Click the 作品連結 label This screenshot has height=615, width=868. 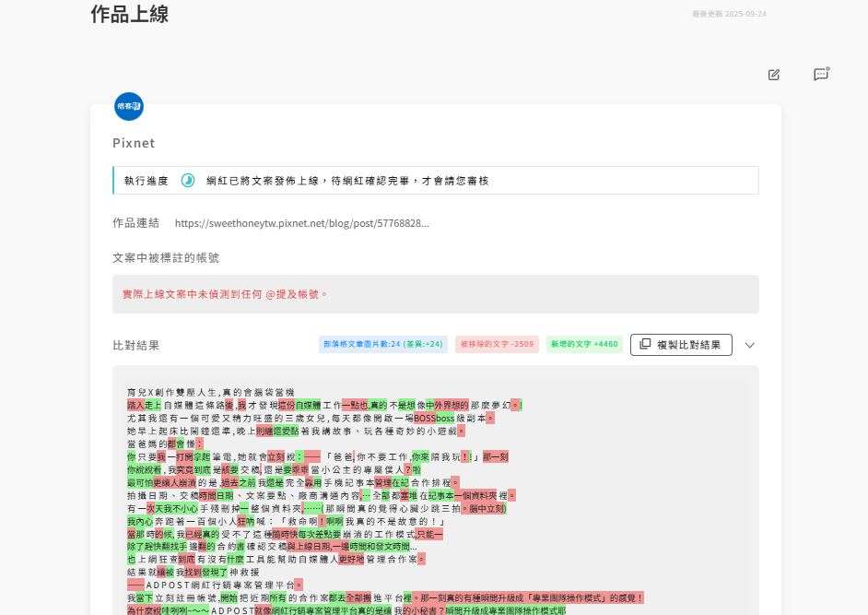click(135, 223)
